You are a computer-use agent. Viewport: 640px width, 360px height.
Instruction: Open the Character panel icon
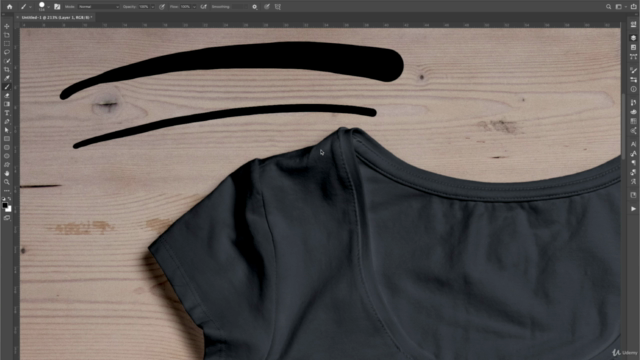(x=633, y=144)
